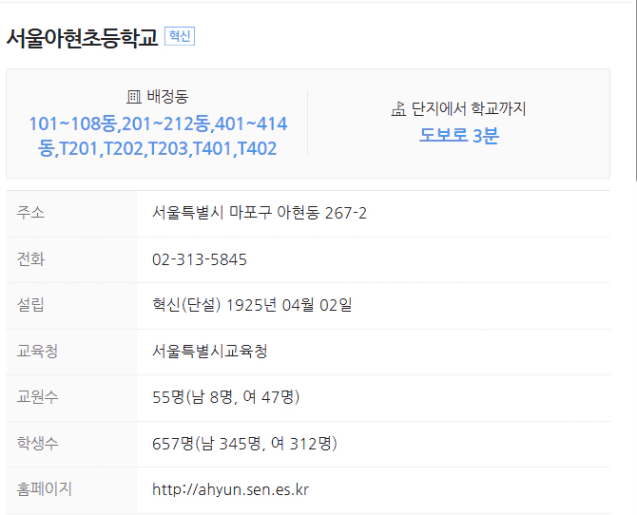The width and height of the screenshot is (637, 515).
Task: Click the walking icon beside 단지에서 학교까지
Action: (x=399, y=109)
